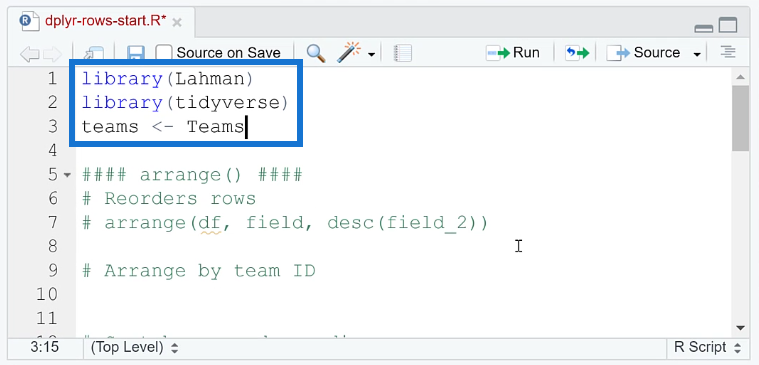The width and height of the screenshot is (759, 365).
Task: Click line number 1 in gutter
Action: (52, 78)
